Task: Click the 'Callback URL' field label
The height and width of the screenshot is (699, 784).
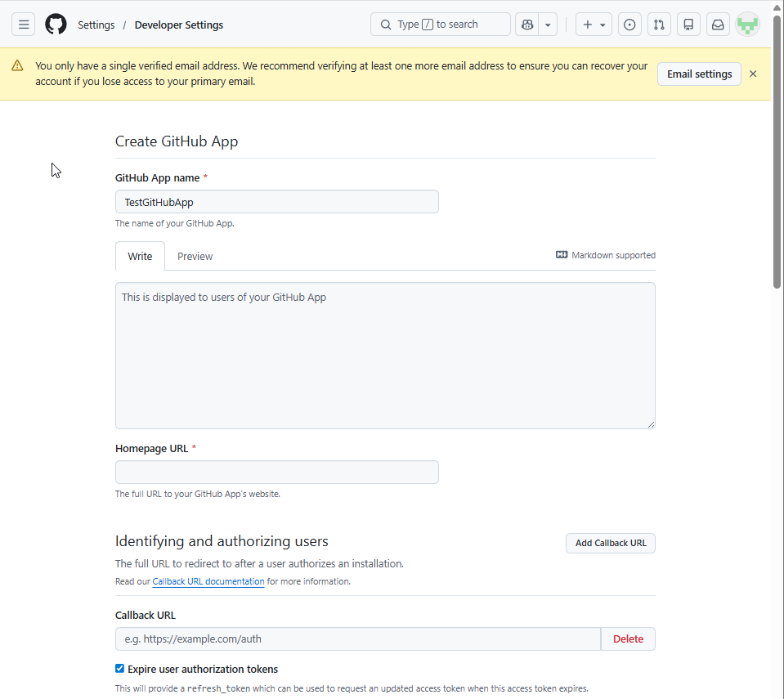Action: [x=146, y=616]
